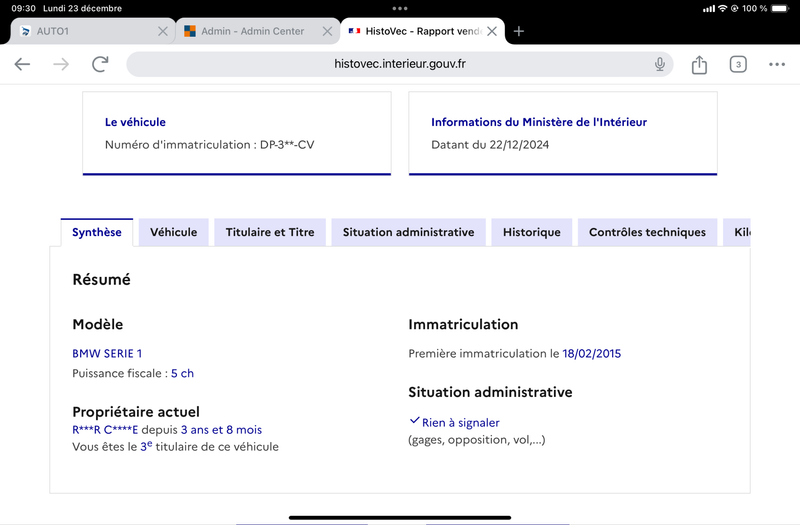
Task: Open the Contrôles techniques tab
Action: (647, 233)
